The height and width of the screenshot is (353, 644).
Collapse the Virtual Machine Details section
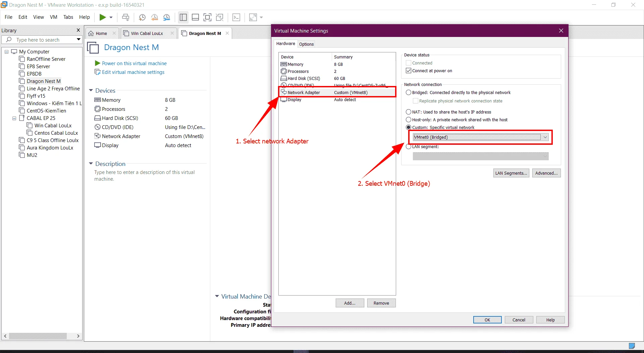217,296
